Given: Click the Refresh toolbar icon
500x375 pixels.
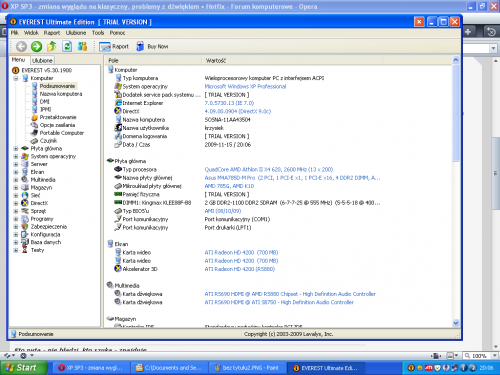Looking at the screenshot, I should pyautogui.click(x=67, y=46).
